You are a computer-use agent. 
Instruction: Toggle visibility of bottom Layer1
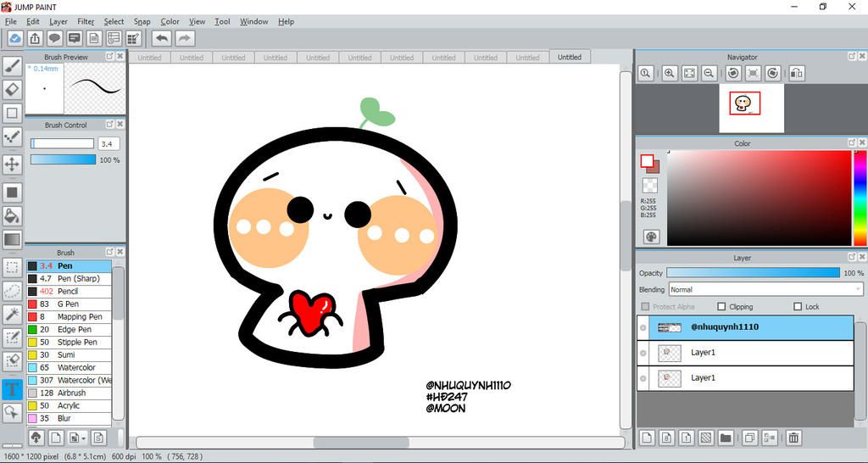(x=643, y=378)
